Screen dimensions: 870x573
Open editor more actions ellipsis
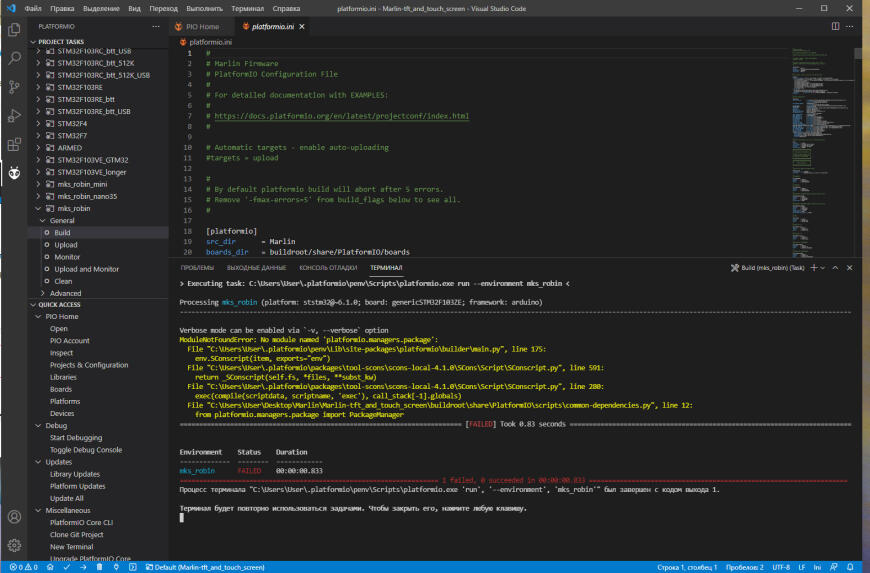pyautogui.click(x=849, y=26)
